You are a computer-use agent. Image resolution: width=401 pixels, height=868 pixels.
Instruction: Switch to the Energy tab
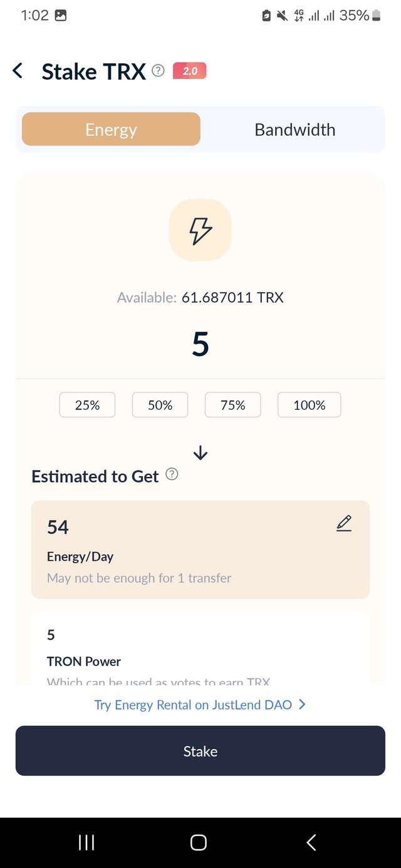111,130
